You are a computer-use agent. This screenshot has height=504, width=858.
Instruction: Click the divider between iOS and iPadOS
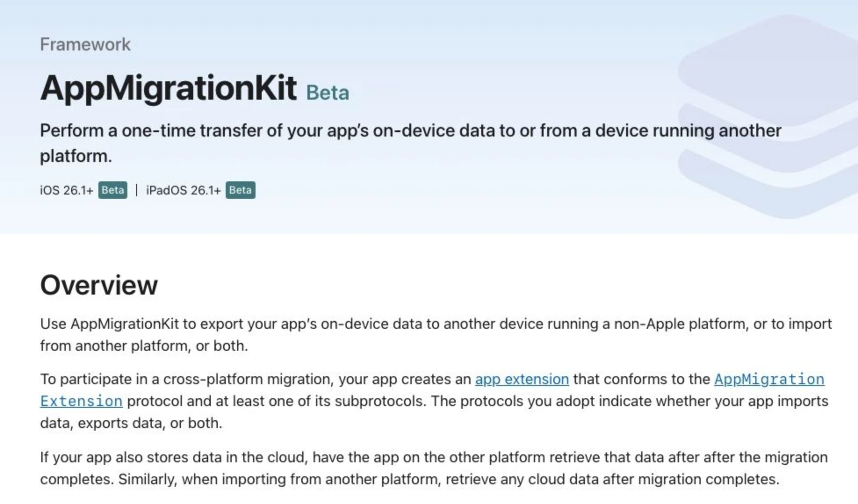tap(137, 190)
